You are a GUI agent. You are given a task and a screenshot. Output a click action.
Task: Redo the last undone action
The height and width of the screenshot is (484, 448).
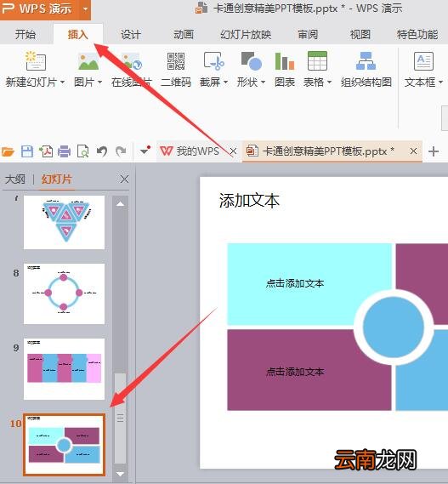121,151
